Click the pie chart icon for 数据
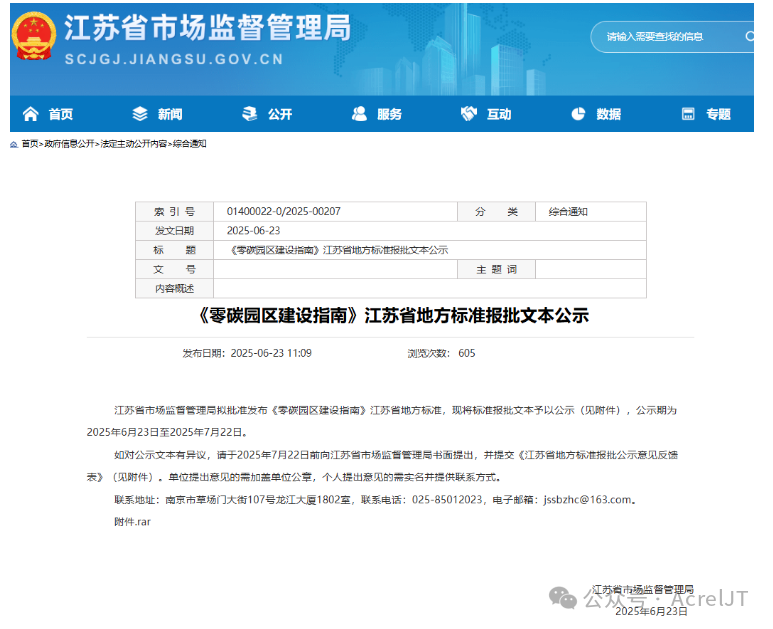This screenshot has height=629, width=773. click(578, 114)
